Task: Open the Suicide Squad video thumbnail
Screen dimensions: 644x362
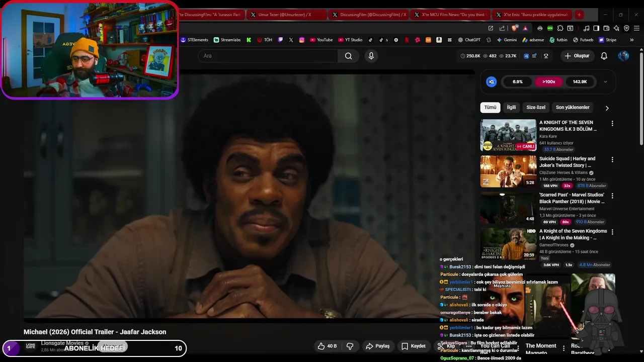Action: [x=508, y=171]
